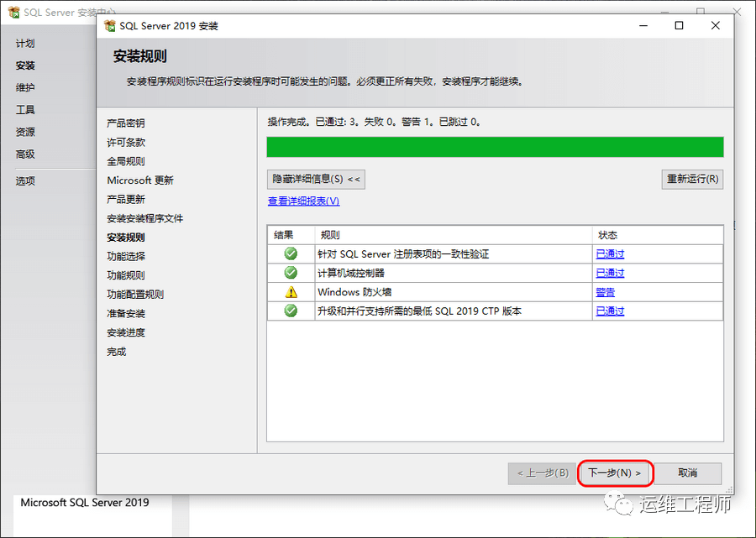Click the Microsoft SQL Server 2019 logo text
Image resolution: width=756 pixels, height=538 pixels.
85,503
